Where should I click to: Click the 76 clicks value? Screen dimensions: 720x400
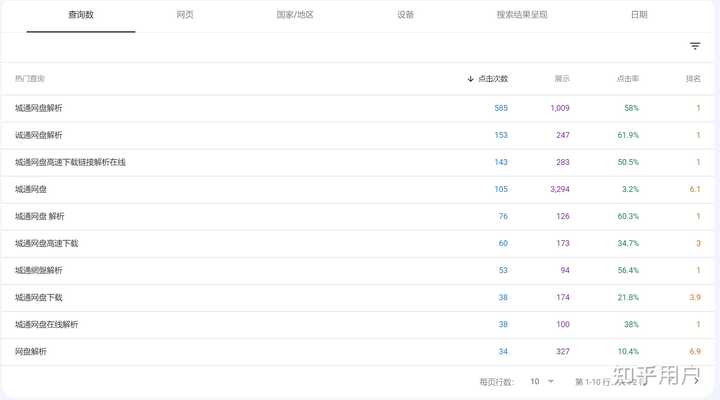click(503, 216)
